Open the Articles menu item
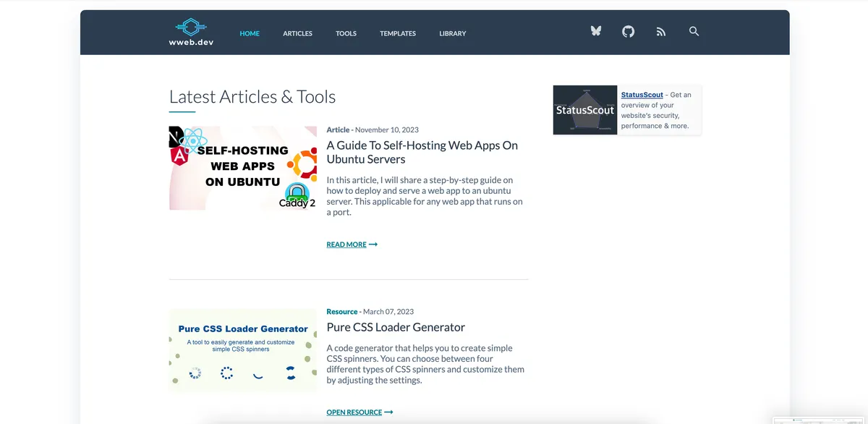This screenshot has width=868, height=424. pyautogui.click(x=297, y=33)
